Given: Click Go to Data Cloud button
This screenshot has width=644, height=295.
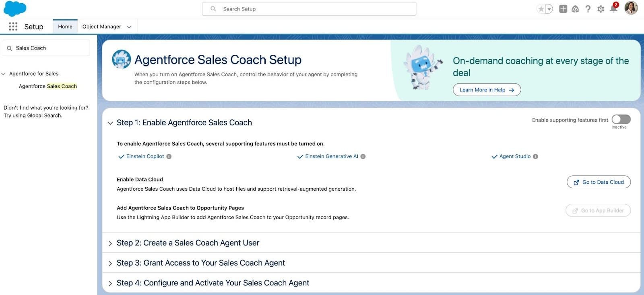Looking at the screenshot, I should [x=599, y=182].
